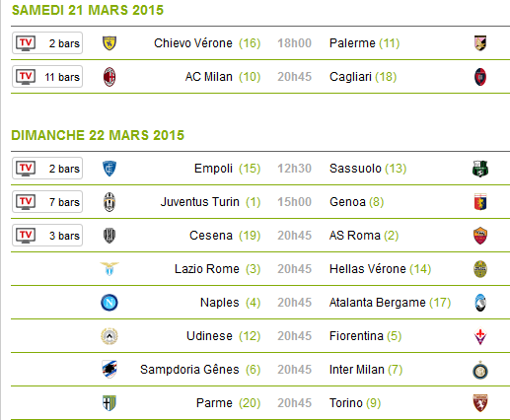Click the Chievo Vérone club crest

coord(109,43)
